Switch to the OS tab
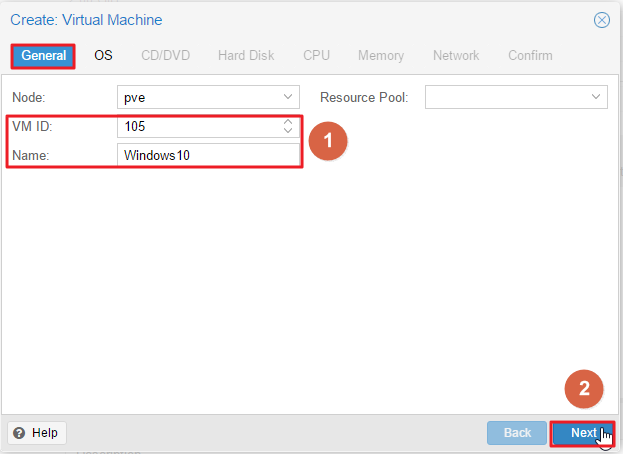 pos(103,56)
